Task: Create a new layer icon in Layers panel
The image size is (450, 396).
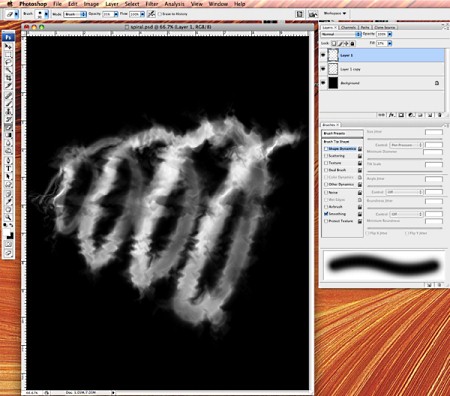Action: 430,115
